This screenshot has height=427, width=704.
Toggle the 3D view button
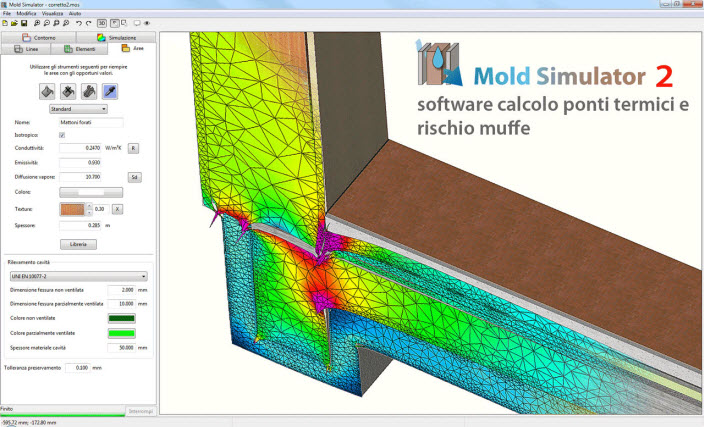click(102, 23)
